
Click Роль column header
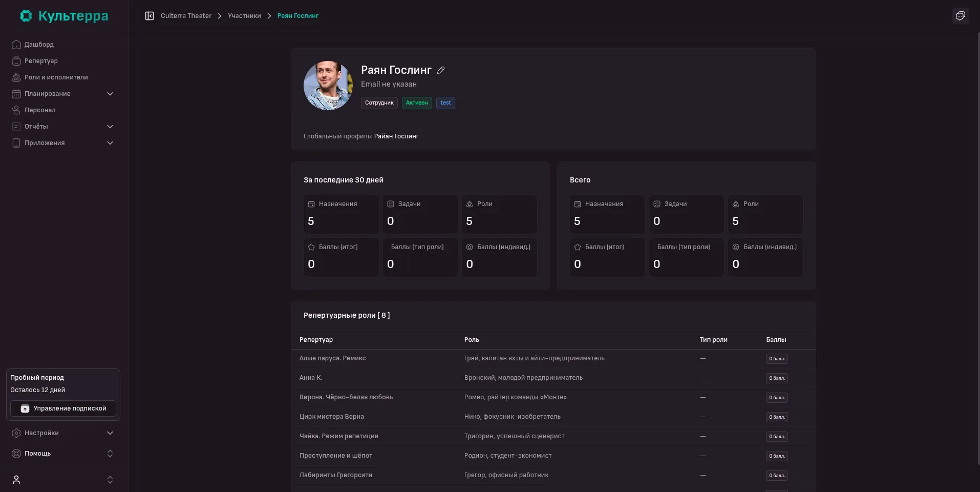472,340
